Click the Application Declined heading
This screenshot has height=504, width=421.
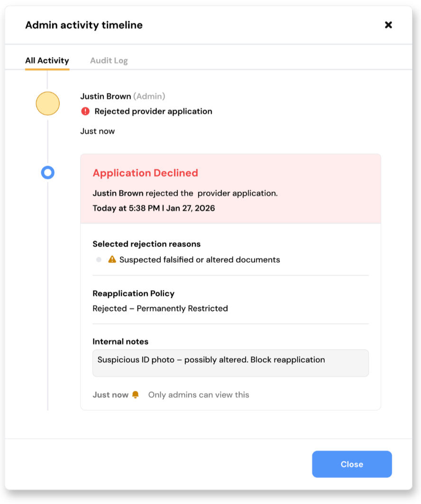coord(145,173)
